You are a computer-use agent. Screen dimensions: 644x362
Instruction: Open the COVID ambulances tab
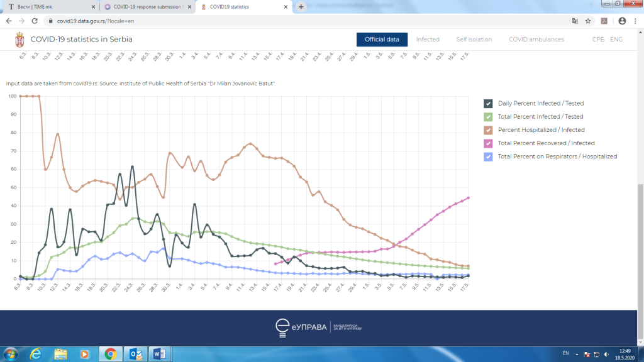[x=536, y=40]
